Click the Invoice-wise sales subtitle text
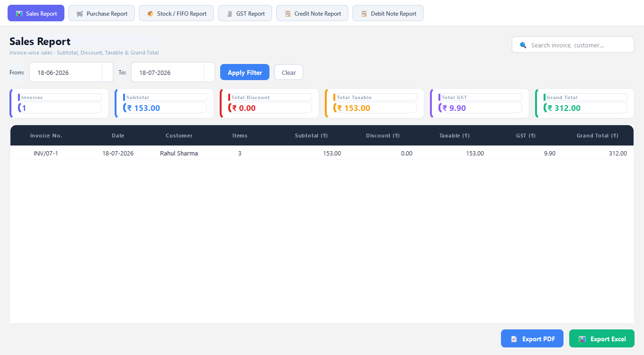This screenshot has height=355, width=644. click(x=84, y=53)
